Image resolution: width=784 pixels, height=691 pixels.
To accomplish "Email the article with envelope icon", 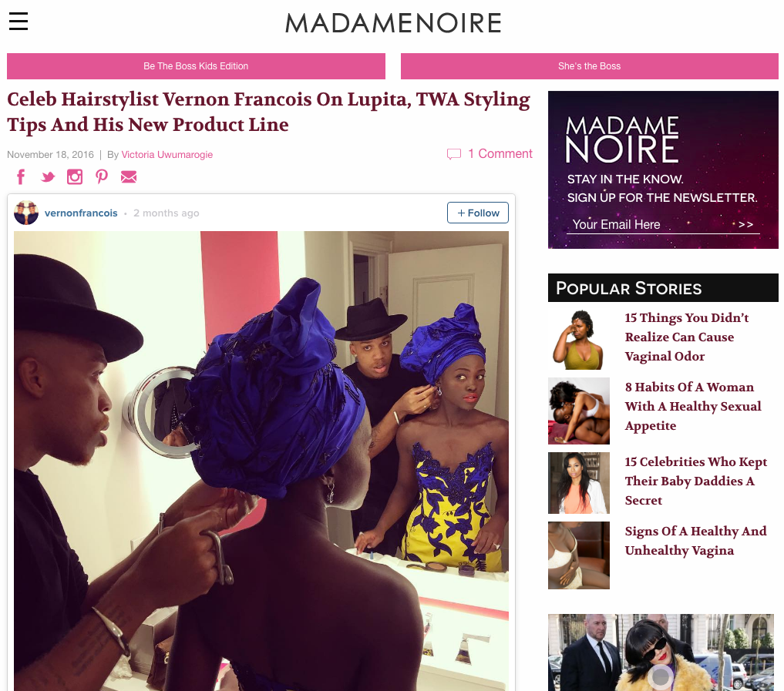I will click(x=129, y=177).
